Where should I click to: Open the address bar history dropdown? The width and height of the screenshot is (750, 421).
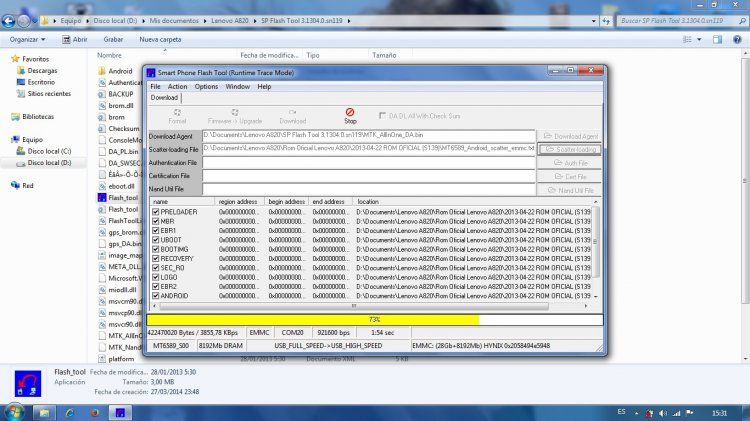594,21
